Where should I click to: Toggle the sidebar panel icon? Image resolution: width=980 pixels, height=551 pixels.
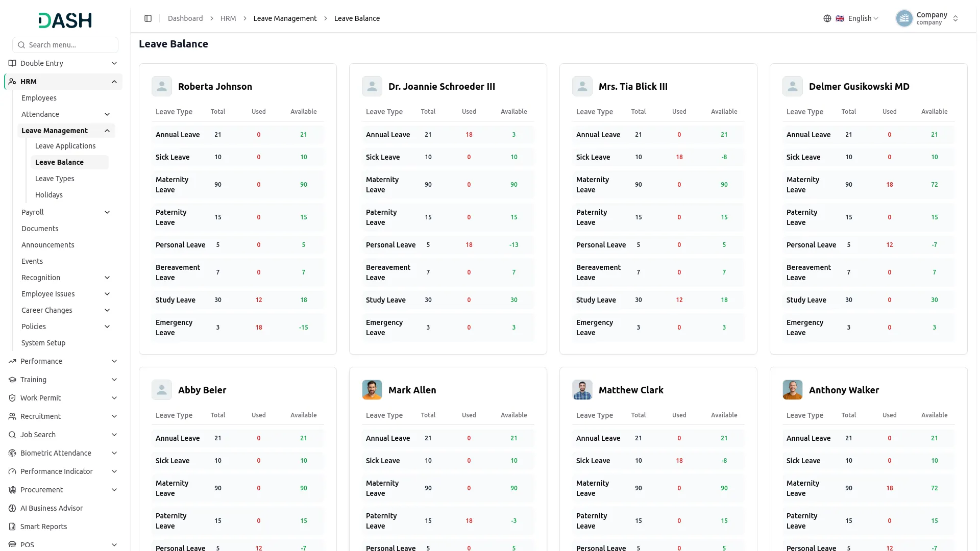148,18
